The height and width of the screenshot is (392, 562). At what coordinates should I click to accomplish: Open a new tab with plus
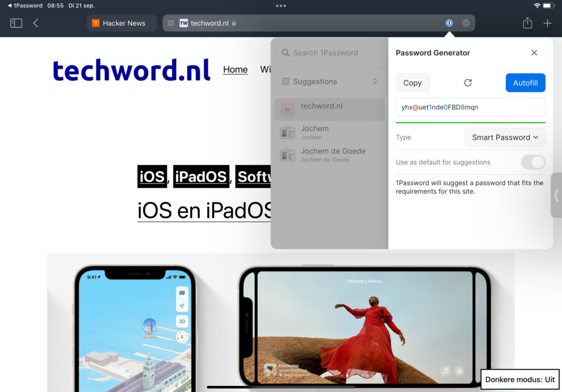(547, 23)
